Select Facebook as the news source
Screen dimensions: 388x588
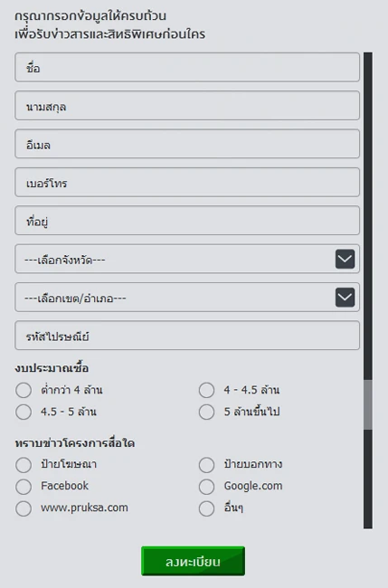click(x=24, y=487)
